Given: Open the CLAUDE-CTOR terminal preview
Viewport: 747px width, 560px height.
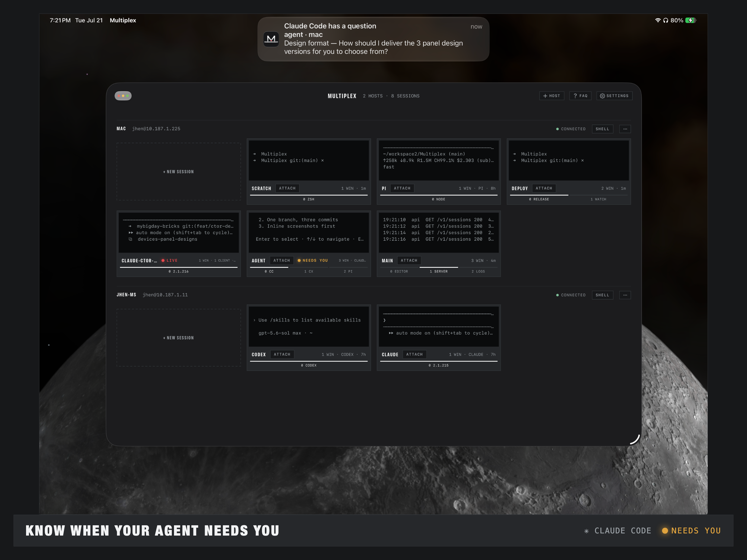Looking at the screenshot, I should (x=179, y=233).
